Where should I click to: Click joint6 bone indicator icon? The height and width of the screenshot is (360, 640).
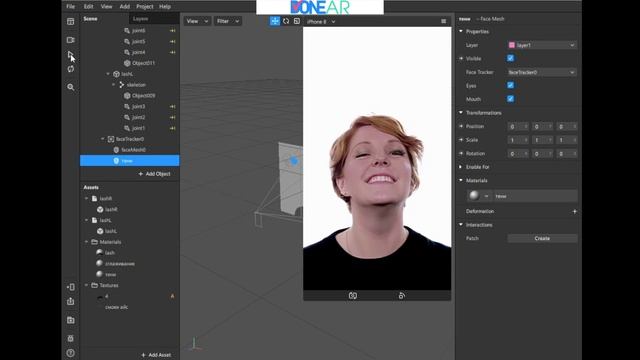pos(173,31)
